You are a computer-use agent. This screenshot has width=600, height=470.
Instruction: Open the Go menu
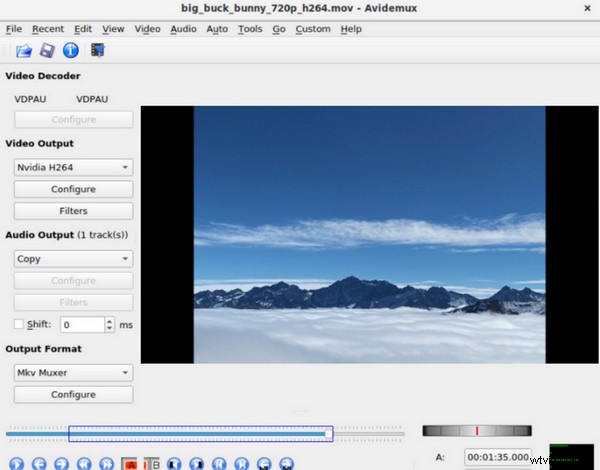click(279, 29)
